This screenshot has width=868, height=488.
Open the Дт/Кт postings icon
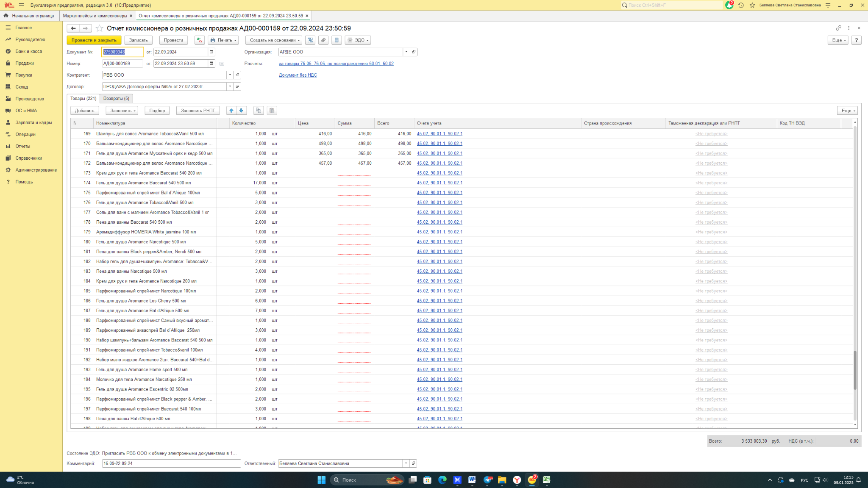click(x=200, y=40)
